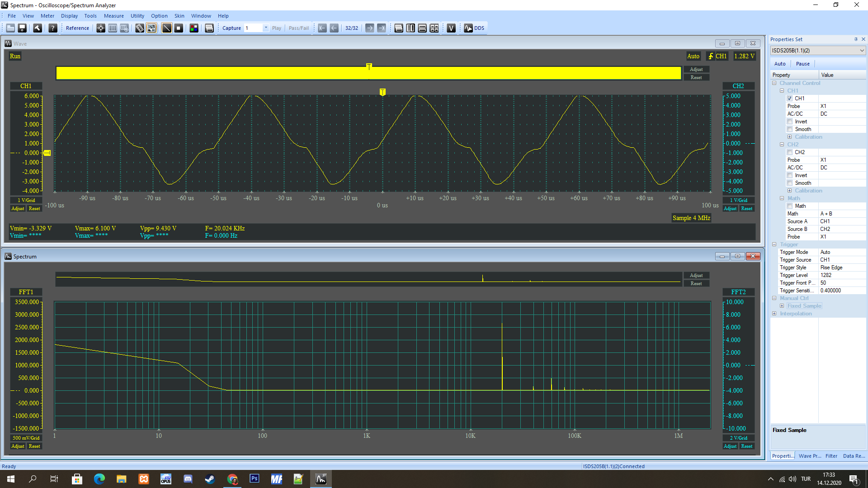Toggle the highlighted spectrum view icon

[151, 28]
